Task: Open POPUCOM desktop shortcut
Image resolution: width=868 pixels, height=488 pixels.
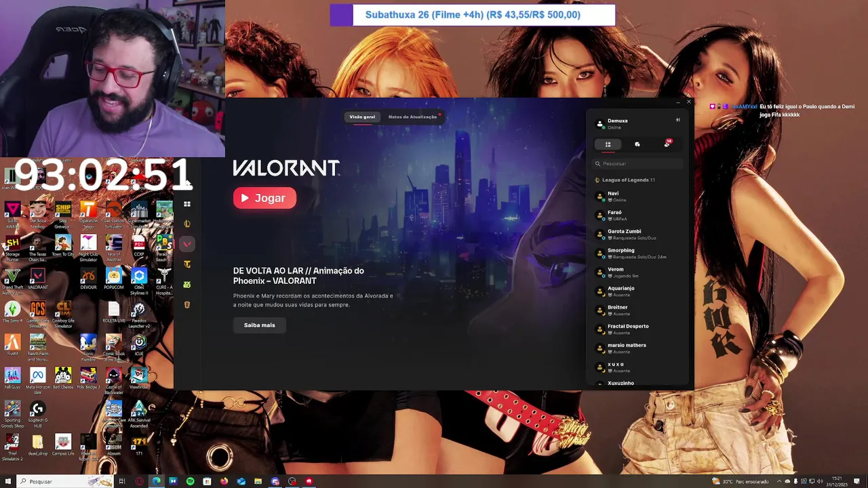Action: tap(114, 279)
